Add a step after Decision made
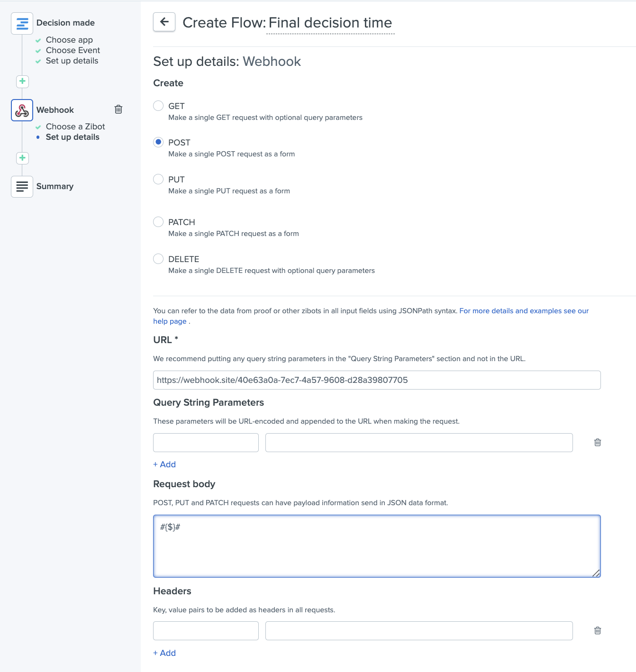The width and height of the screenshot is (636, 672). (22, 81)
